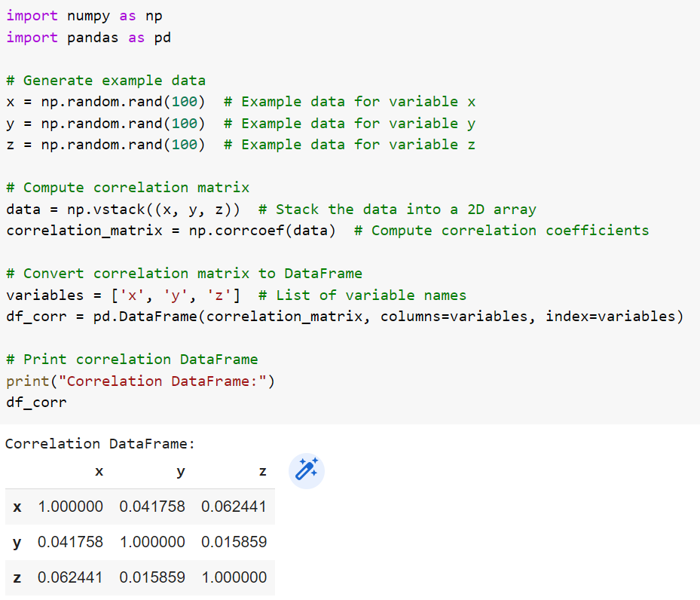700x600 pixels.
Task: Click cell value 1.000000 in row x
Action: pyautogui.click(x=71, y=507)
